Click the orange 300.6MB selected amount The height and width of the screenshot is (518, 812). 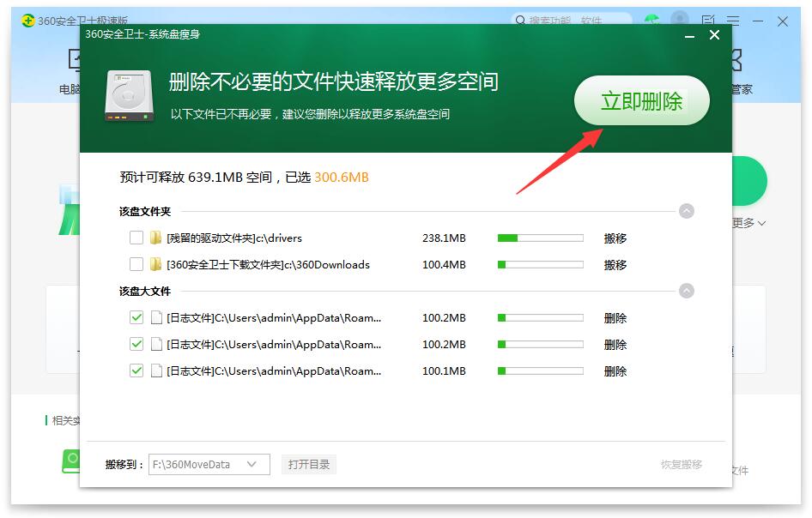[x=342, y=178]
